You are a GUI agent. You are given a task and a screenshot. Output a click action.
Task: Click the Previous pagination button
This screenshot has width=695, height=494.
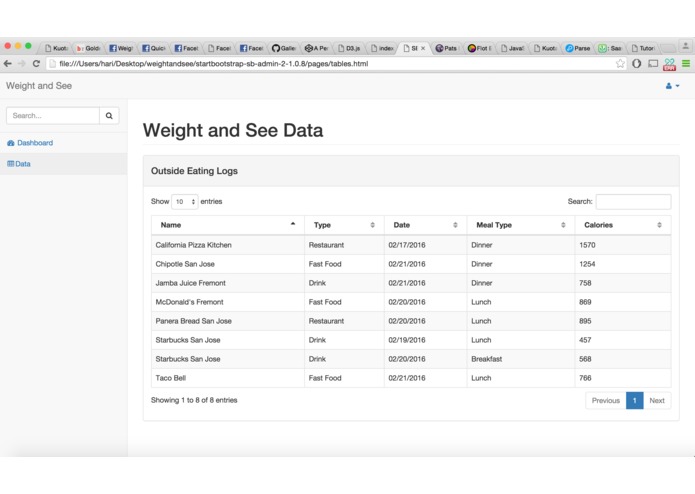pos(605,401)
